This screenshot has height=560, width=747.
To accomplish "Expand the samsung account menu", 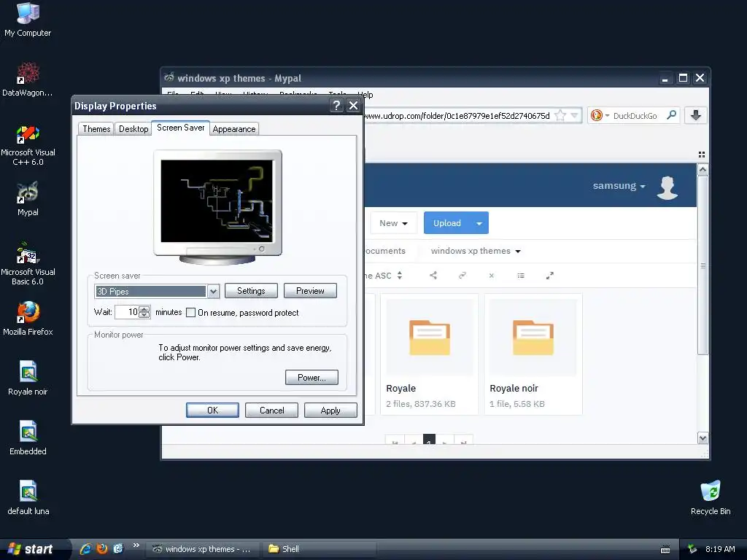I will click(619, 186).
